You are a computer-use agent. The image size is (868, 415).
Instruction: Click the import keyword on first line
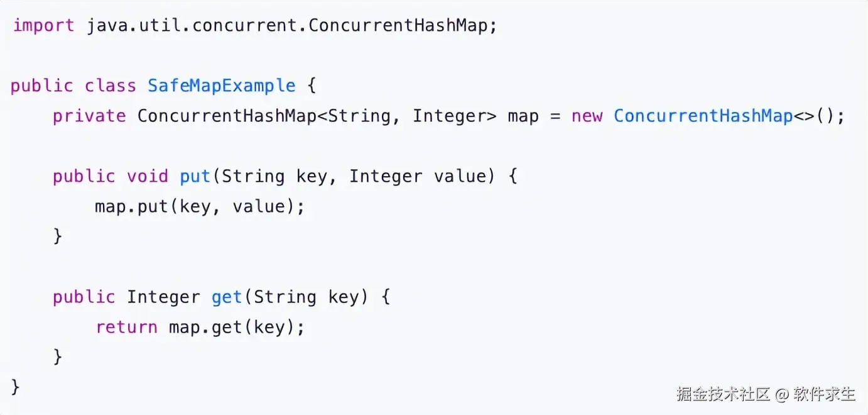[x=43, y=26]
